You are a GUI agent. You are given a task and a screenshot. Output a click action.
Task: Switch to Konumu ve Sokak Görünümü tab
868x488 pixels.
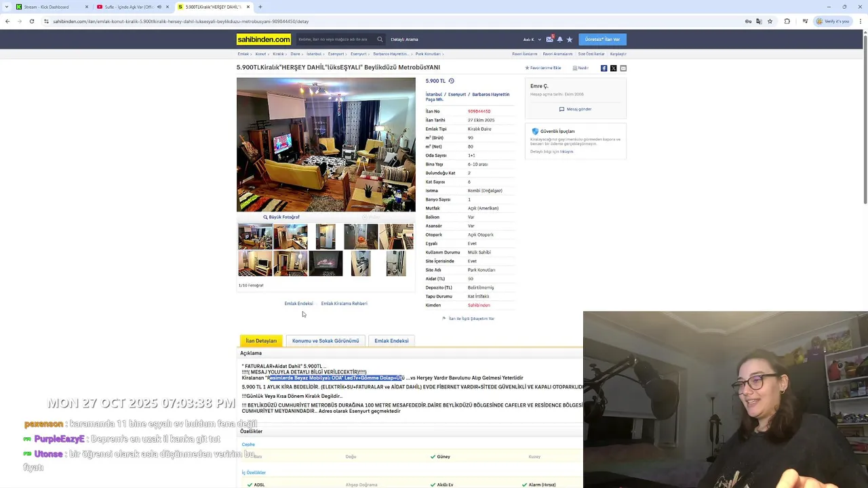tap(325, 341)
